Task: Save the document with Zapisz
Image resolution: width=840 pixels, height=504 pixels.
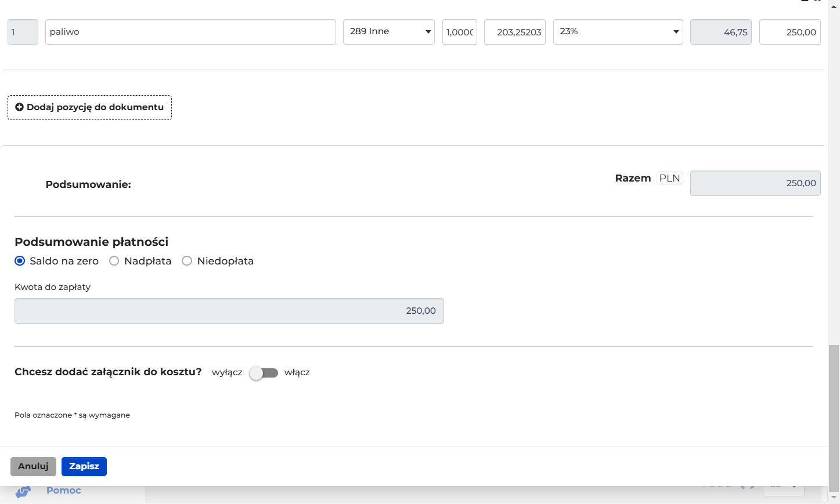Action: [x=84, y=466]
